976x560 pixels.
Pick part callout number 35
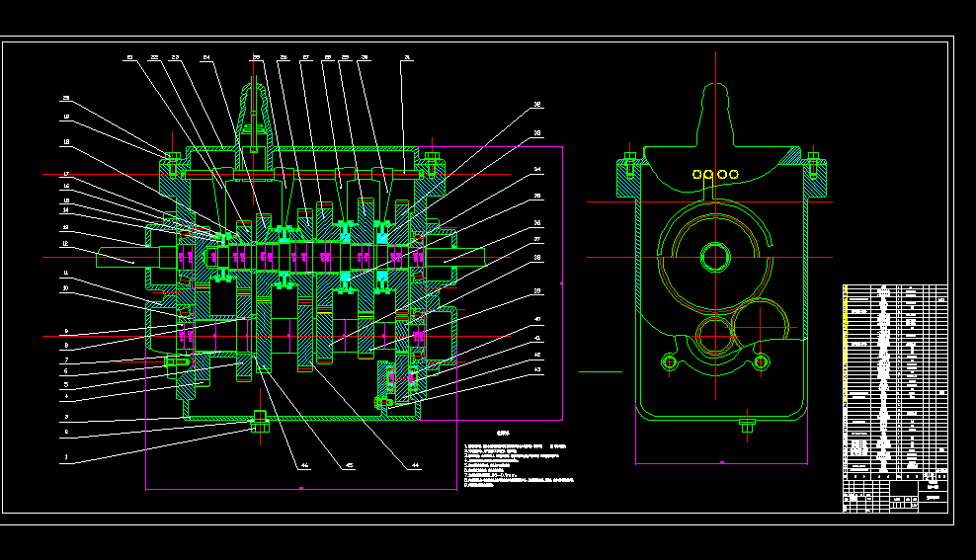537,196
